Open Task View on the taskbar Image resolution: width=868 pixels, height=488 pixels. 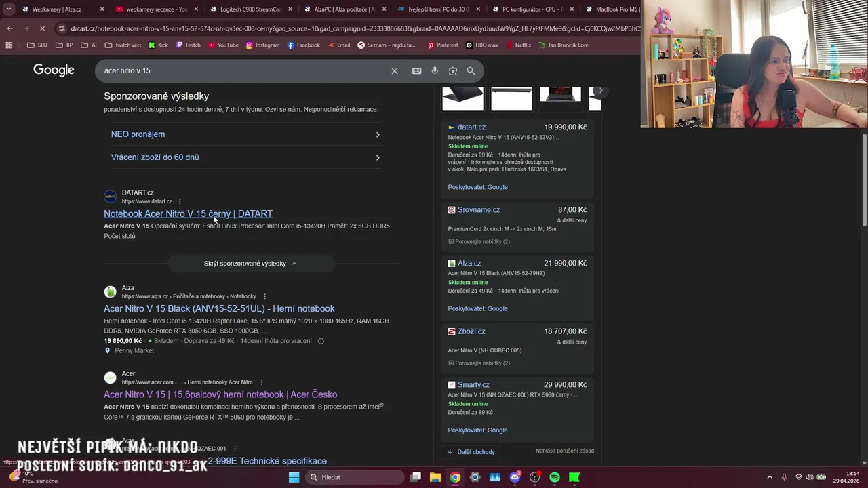point(416,477)
